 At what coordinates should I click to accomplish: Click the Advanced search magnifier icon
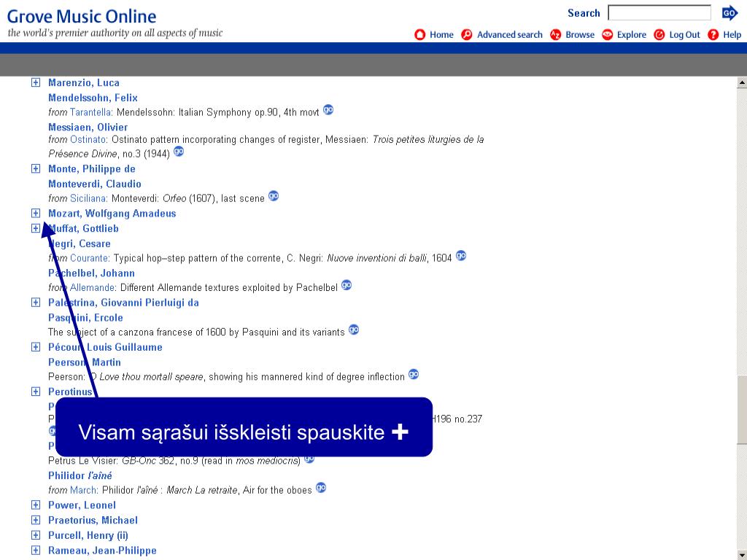click(x=467, y=35)
